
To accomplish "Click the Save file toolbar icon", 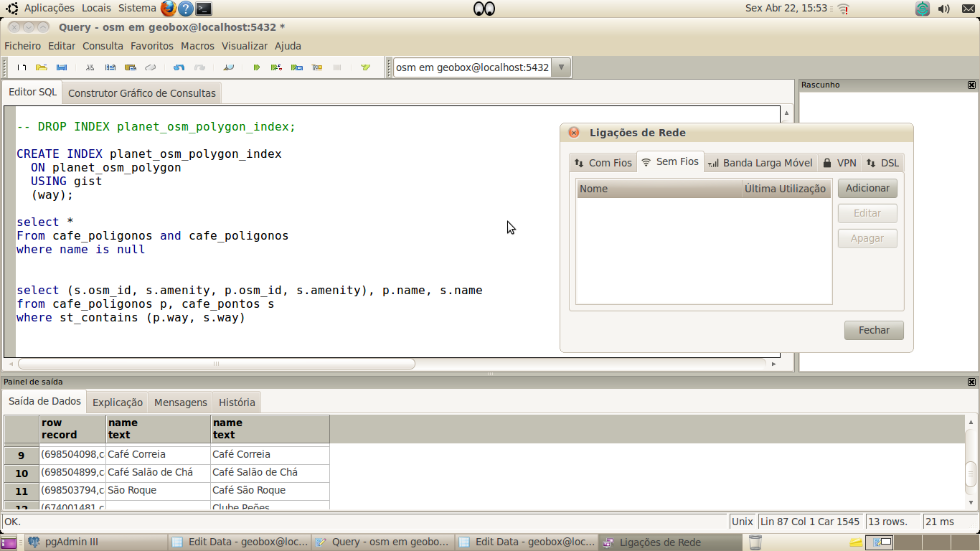I will (x=62, y=67).
